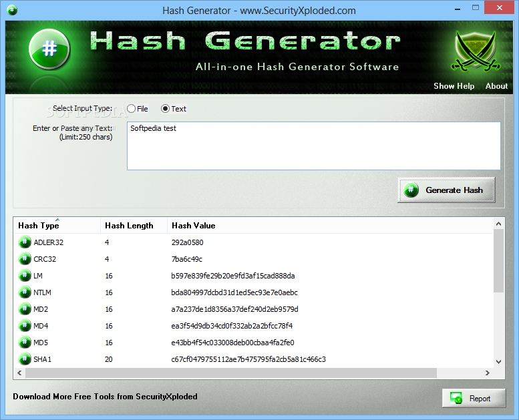519x420 pixels.
Task: Select the ADLER32 hash type name
Action: [48, 242]
